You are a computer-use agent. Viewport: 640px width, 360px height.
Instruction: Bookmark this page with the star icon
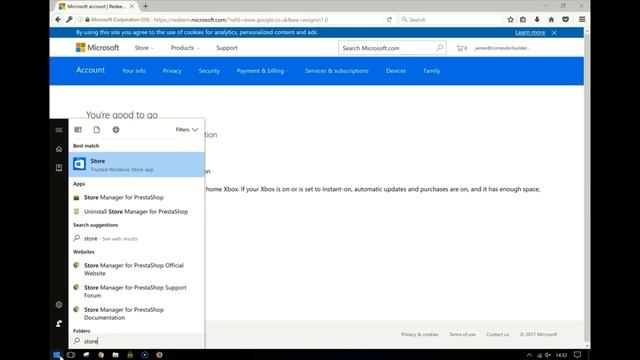510,20
